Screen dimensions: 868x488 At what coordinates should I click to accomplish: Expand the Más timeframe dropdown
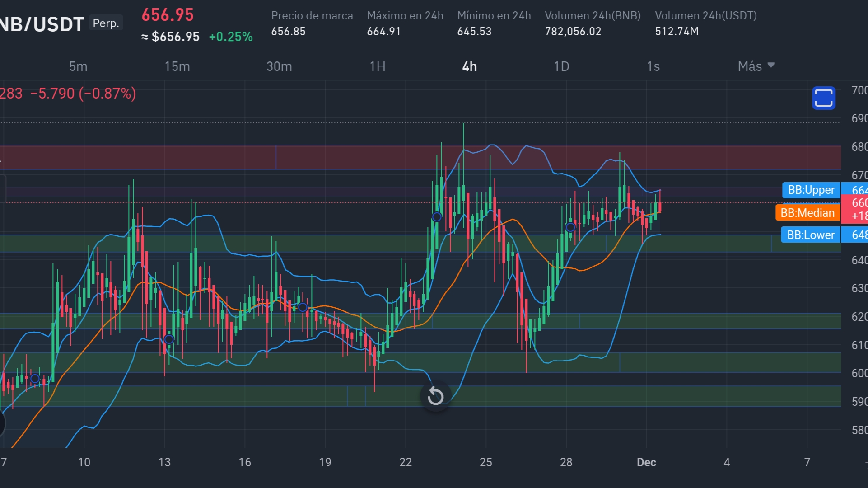coord(756,66)
